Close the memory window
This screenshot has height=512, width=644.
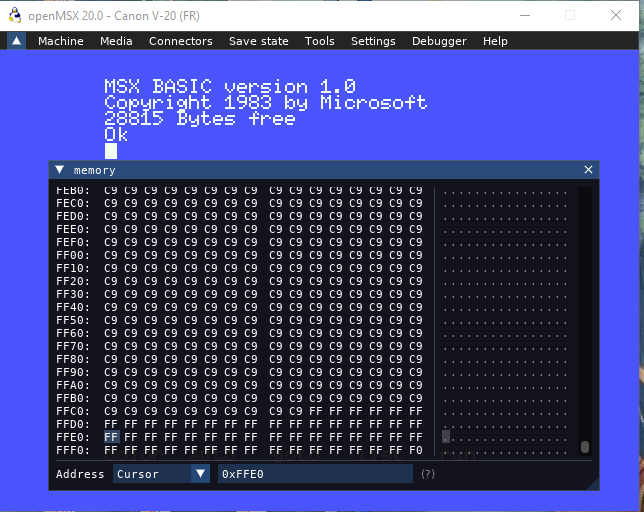point(588,170)
